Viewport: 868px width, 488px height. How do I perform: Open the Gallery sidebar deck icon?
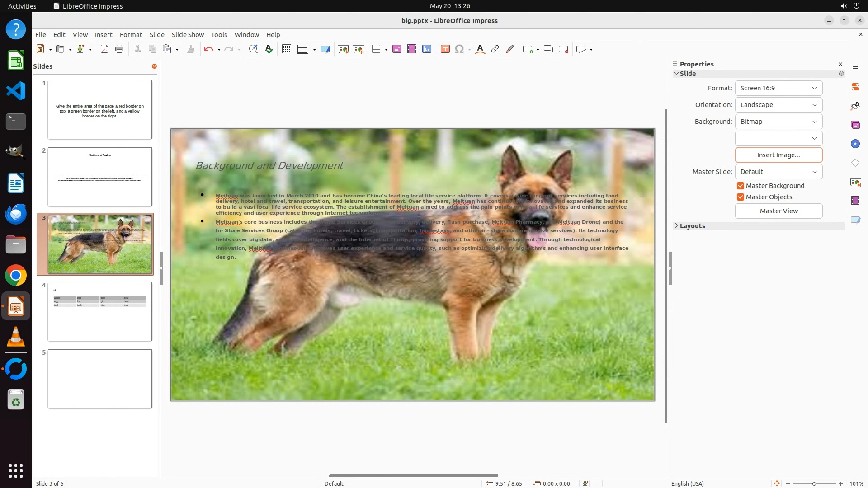point(855,125)
